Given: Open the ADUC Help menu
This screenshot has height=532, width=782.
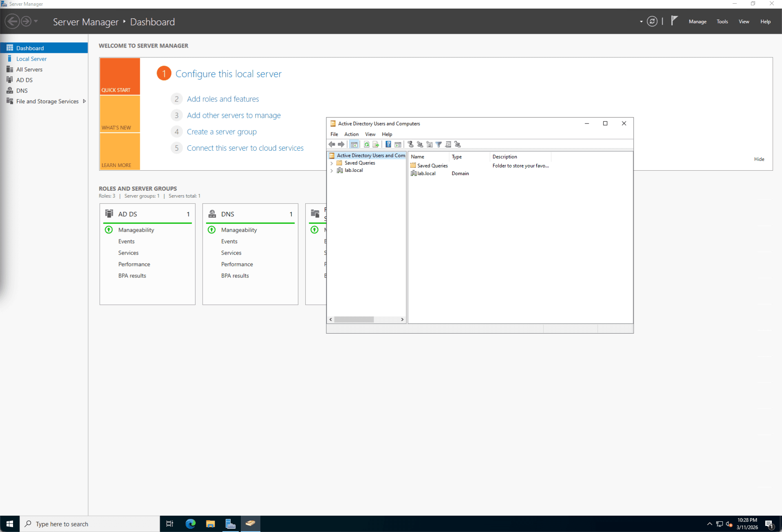Looking at the screenshot, I should click(x=387, y=134).
